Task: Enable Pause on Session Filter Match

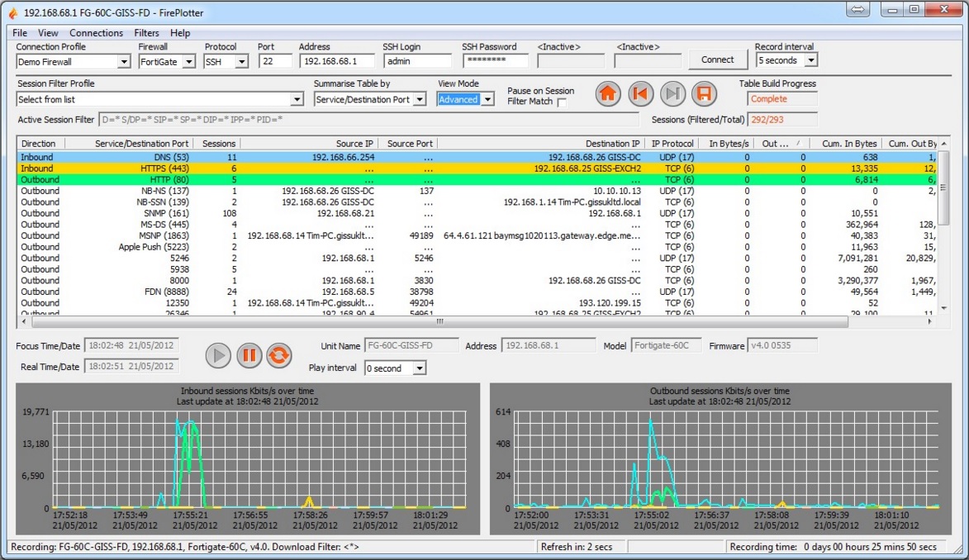Action: pyautogui.click(x=562, y=102)
